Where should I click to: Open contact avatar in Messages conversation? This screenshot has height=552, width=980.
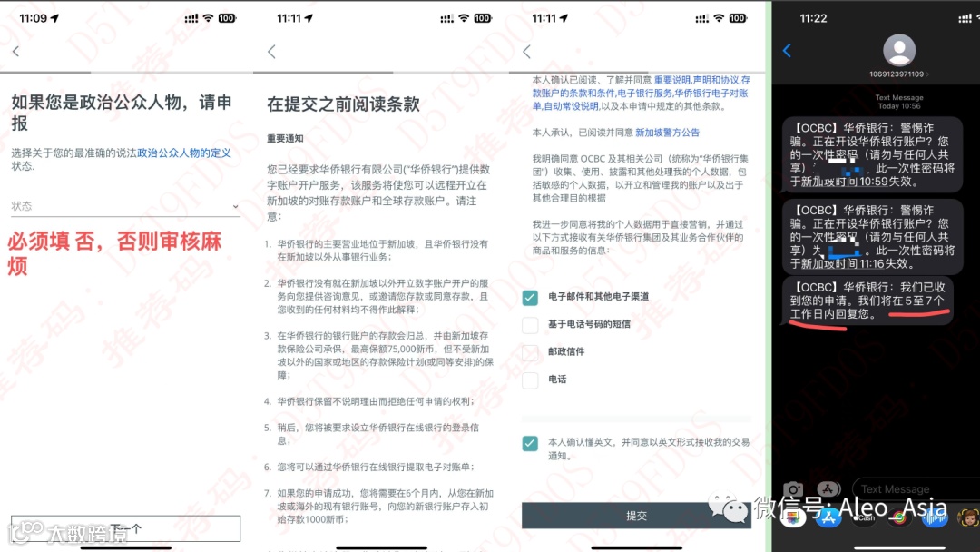(898, 50)
